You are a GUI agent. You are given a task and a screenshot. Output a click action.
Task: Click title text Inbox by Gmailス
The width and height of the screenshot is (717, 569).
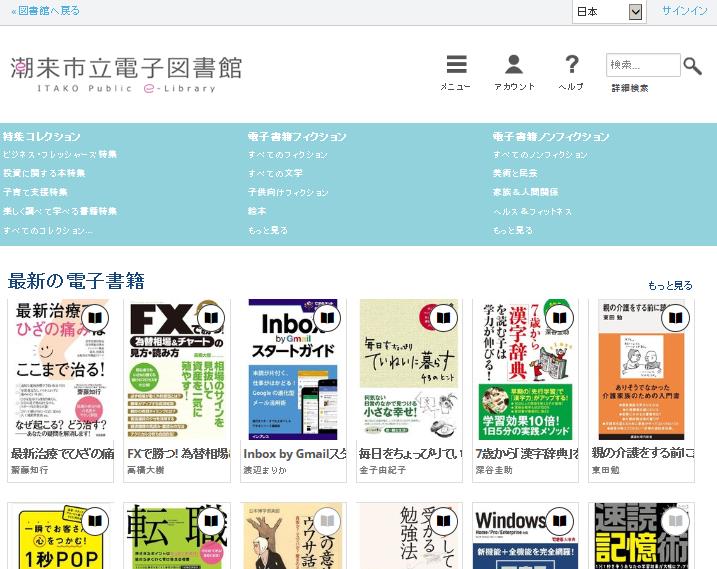coord(294,453)
